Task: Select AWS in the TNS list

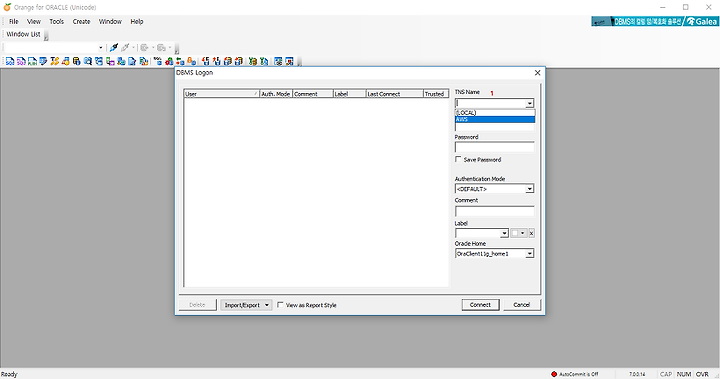Action: [x=495, y=119]
